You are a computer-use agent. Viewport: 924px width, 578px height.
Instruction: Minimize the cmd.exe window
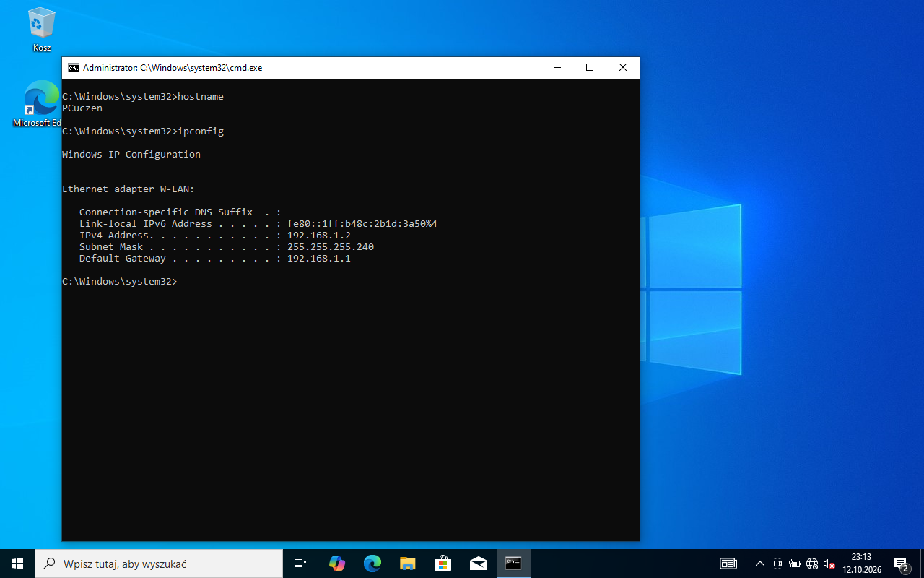(x=557, y=68)
